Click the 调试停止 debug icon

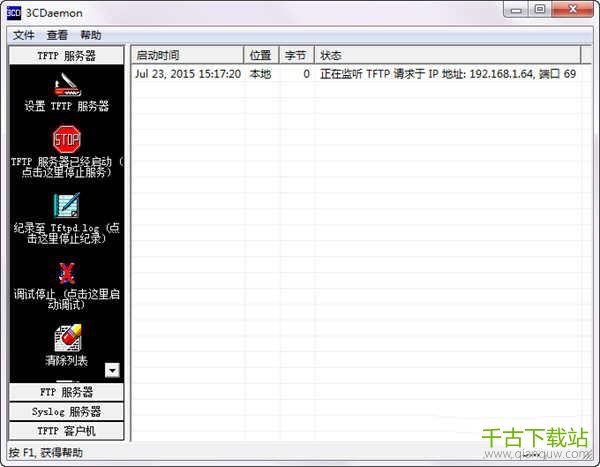point(67,272)
